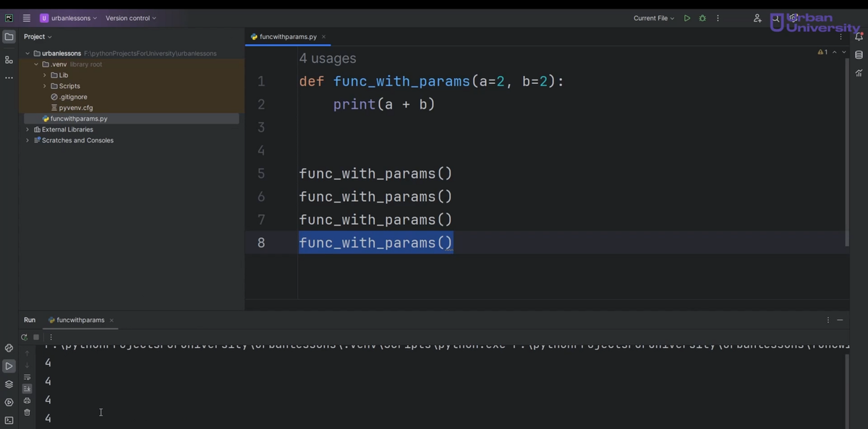Select the Run panel title tab
868x429 pixels.
tap(30, 320)
